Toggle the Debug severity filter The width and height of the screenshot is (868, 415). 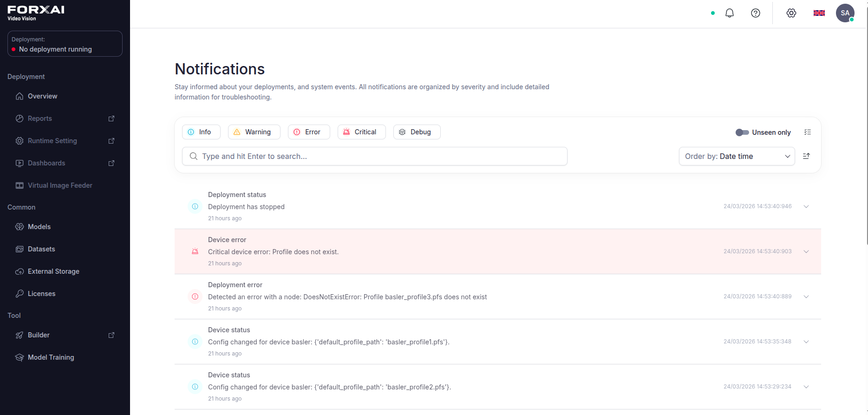pyautogui.click(x=417, y=132)
